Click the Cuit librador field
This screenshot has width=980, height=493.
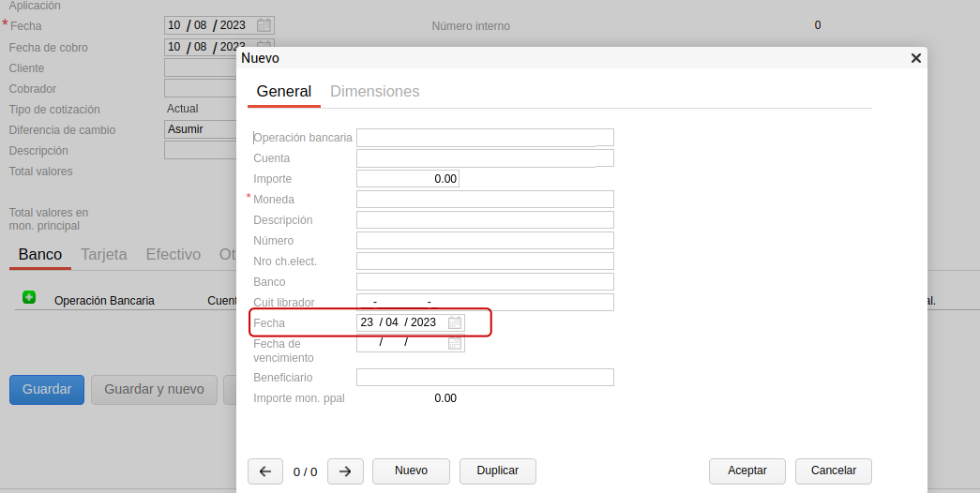[x=485, y=303]
